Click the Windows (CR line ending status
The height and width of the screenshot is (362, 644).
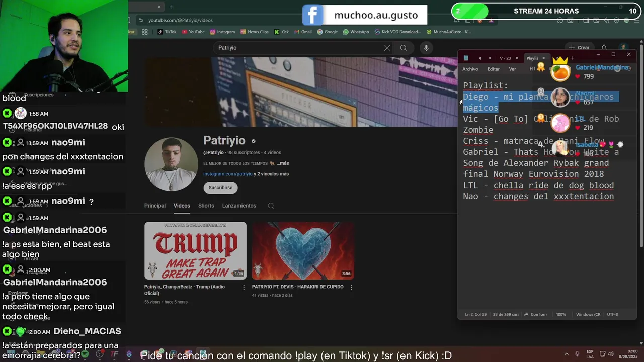pos(588,314)
